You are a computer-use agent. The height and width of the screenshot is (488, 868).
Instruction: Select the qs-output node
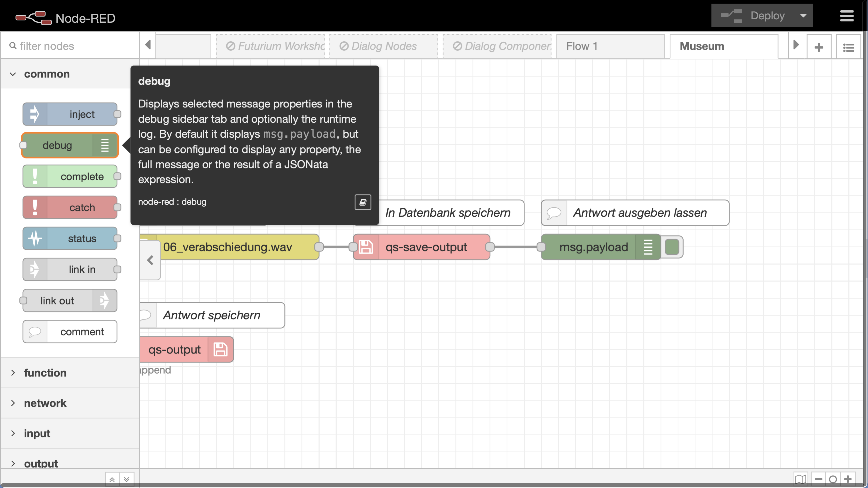click(x=187, y=349)
